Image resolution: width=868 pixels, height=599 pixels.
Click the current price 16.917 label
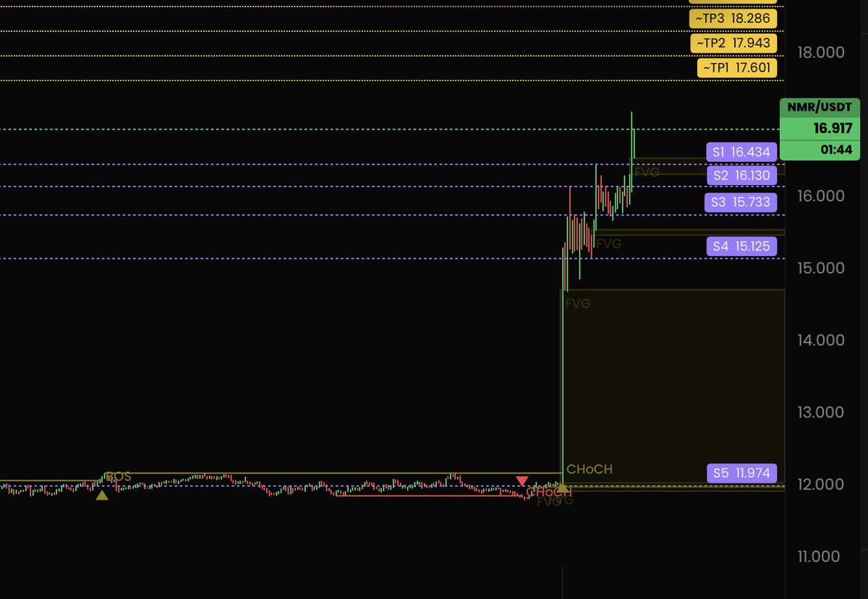click(820, 129)
